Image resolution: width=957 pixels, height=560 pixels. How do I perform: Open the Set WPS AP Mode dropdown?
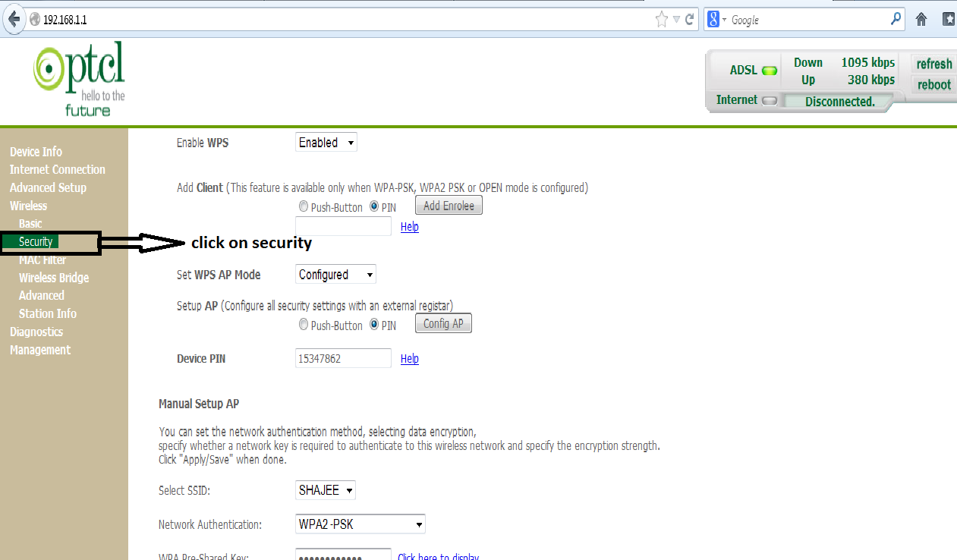coord(335,274)
